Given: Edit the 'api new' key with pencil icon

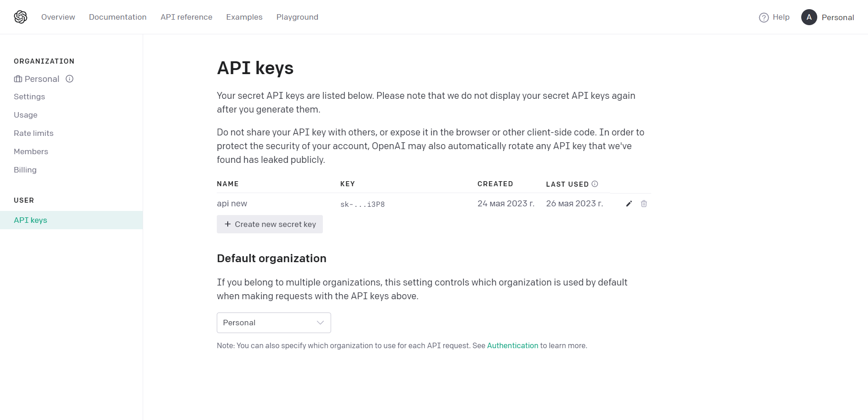Looking at the screenshot, I should [x=629, y=204].
